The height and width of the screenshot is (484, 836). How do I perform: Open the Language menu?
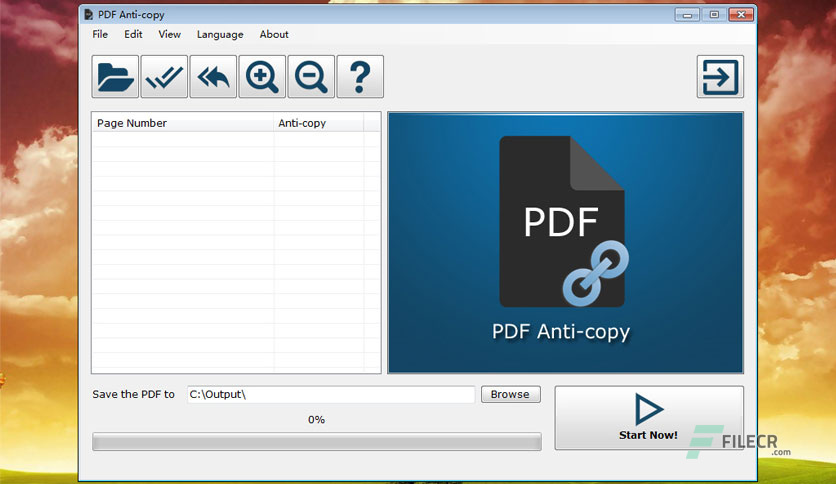pos(220,34)
